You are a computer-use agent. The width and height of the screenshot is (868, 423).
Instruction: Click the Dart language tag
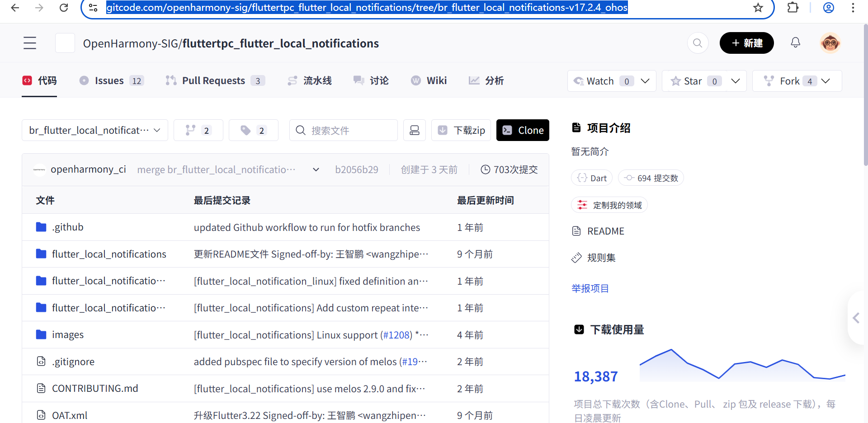click(x=592, y=178)
